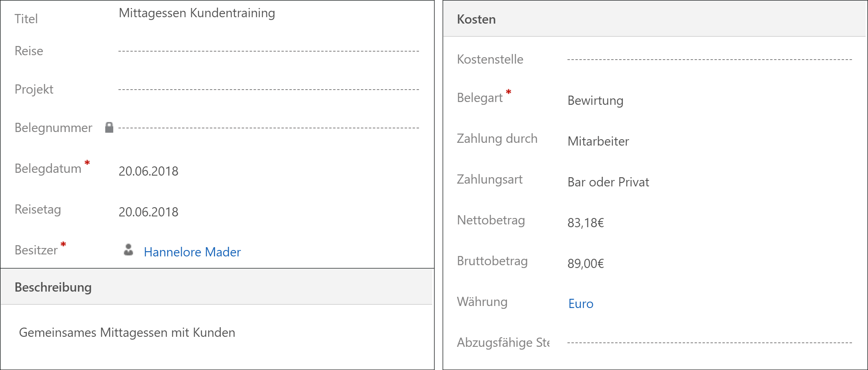
Task: Click the empty Belegnummer field
Action: (x=268, y=128)
